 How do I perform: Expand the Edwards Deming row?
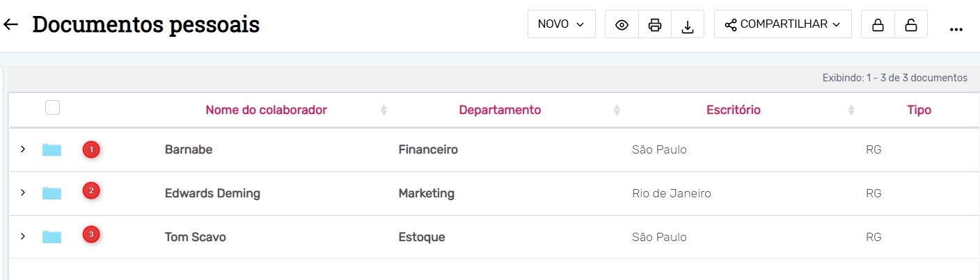[x=22, y=192]
